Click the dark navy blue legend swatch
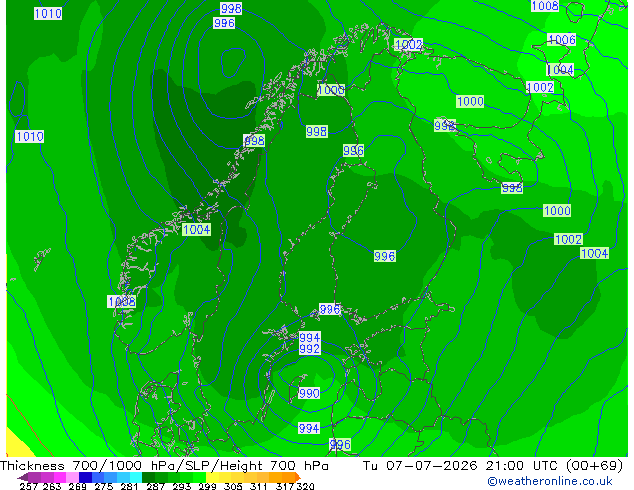Image resolution: width=634 pixels, height=490 pixels. [x=85, y=477]
